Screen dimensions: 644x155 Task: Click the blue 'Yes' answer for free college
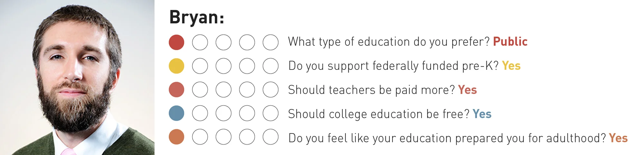pyautogui.click(x=482, y=114)
